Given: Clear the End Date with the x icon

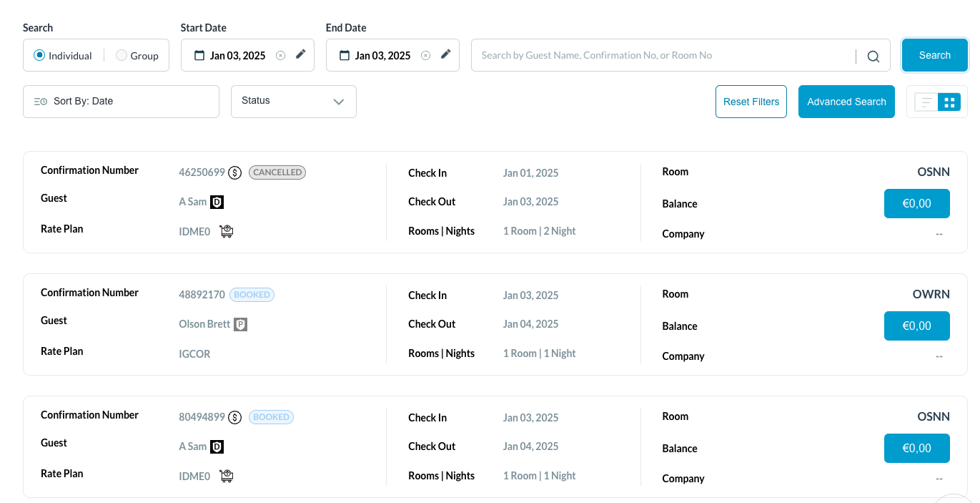Looking at the screenshot, I should tap(425, 55).
